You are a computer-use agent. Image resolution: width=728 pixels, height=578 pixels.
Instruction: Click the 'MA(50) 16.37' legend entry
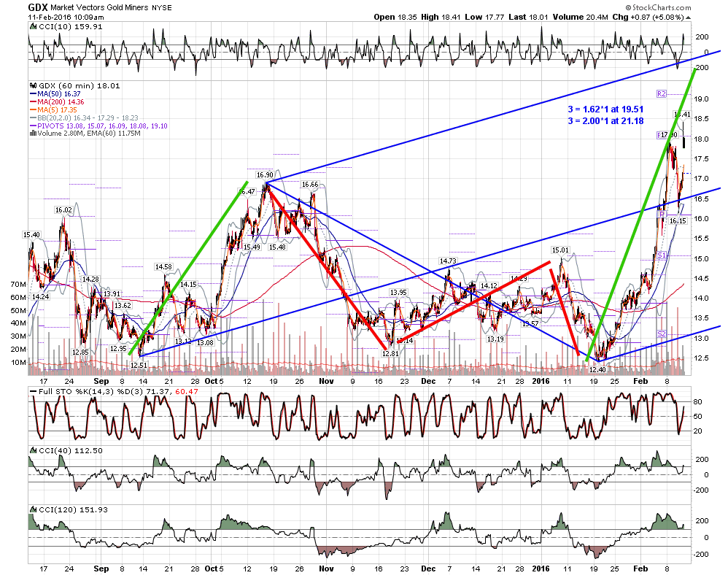tap(55, 94)
